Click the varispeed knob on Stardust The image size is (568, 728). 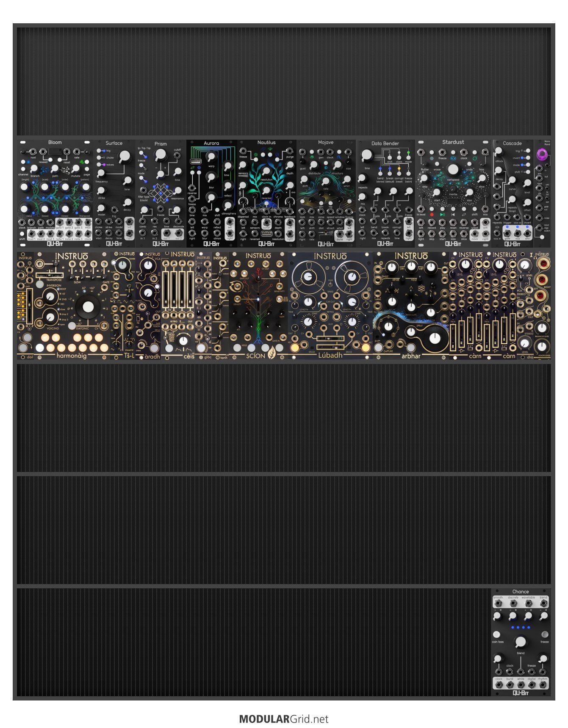pos(453,169)
